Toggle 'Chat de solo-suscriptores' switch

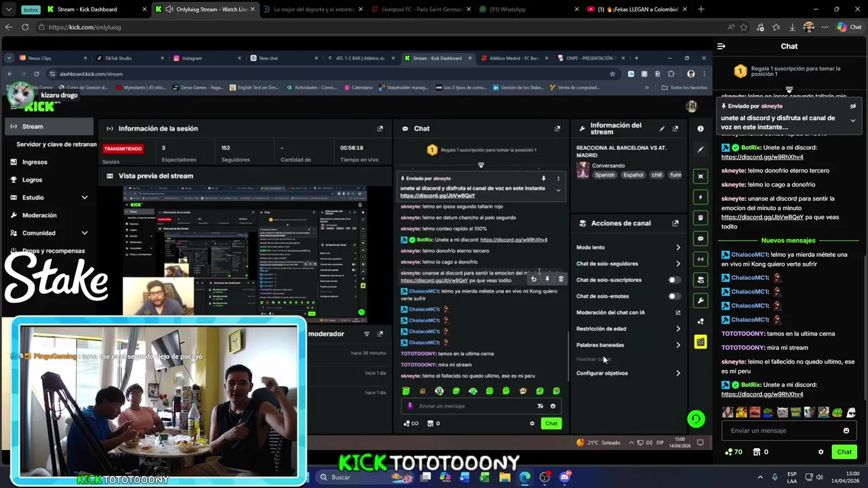click(673, 280)
